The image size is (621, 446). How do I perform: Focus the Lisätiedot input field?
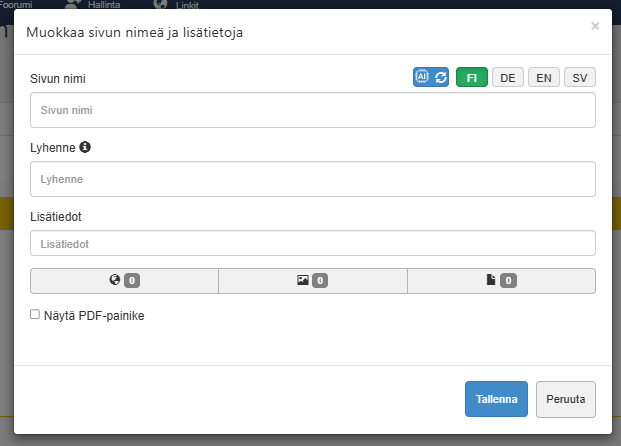tap(313, 243)
